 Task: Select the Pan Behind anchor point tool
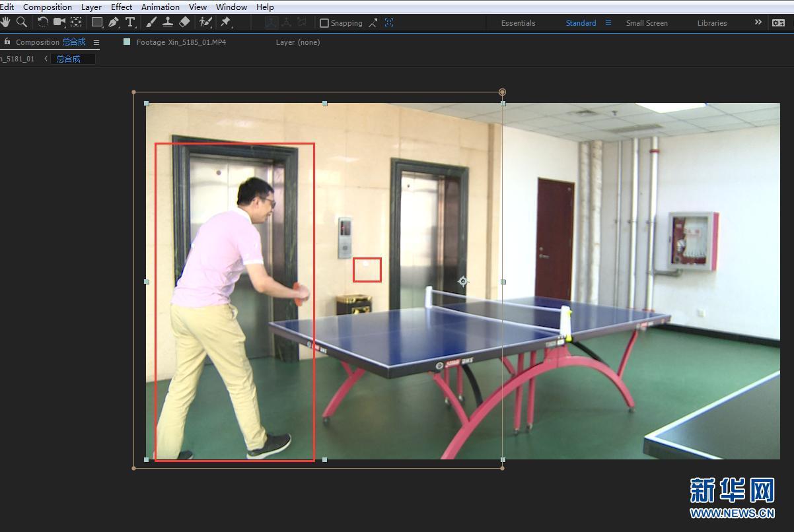click(x=77, y=22)
